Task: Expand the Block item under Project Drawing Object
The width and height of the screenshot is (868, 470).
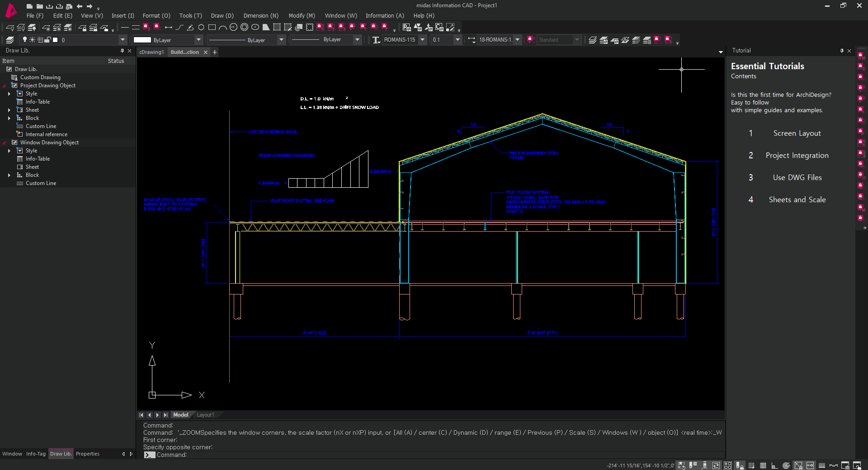Action: tap(9, 118)
